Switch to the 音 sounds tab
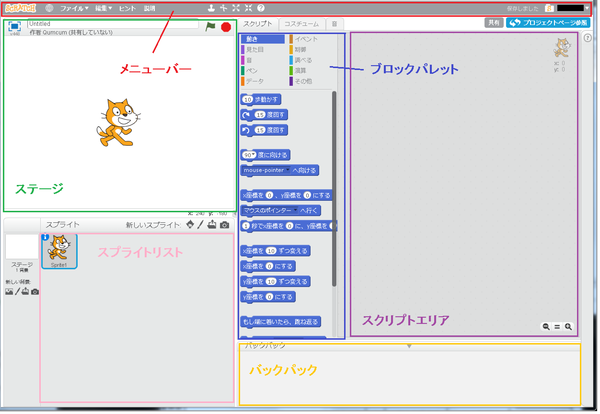Image resolution: width=600 pixels, height=414 pixels. [334, 24]
